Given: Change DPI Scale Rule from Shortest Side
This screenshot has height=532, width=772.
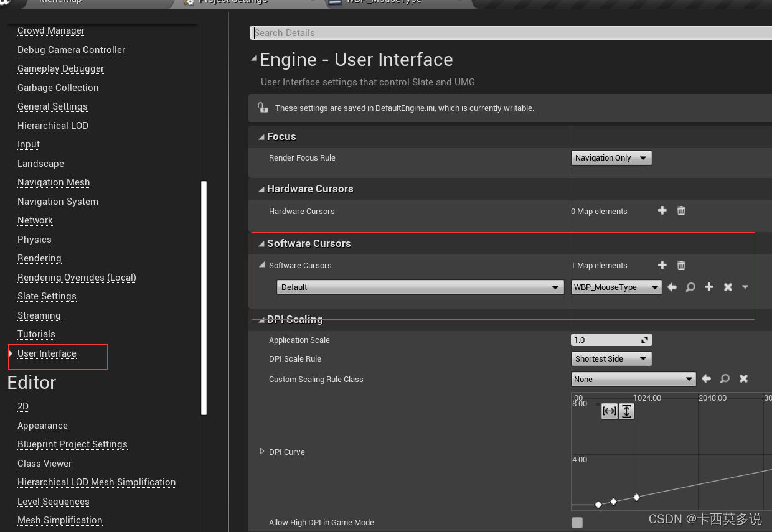Looking at the screenshot, I should [611, 358].
